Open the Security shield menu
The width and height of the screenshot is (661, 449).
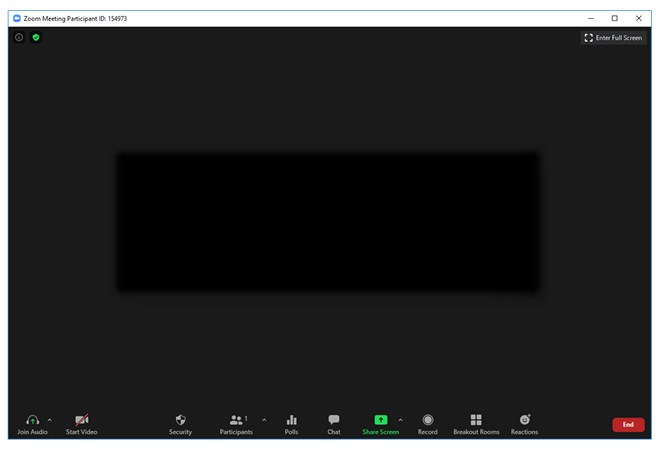click(180, 421)
